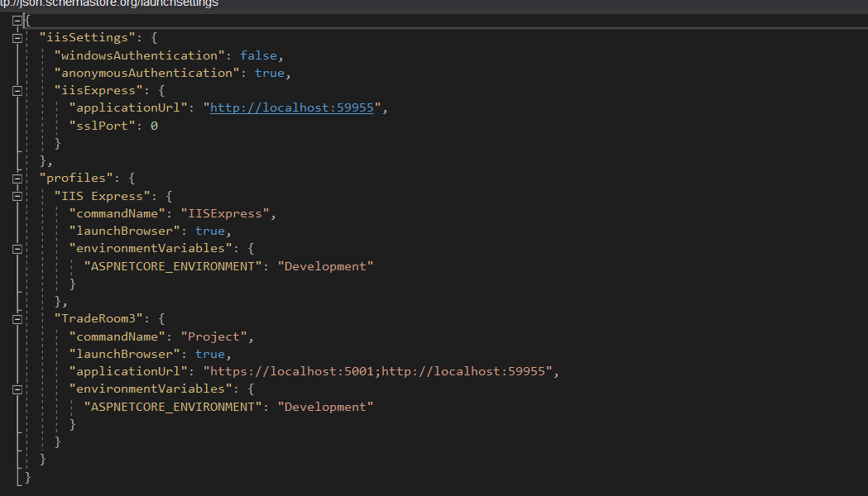Screen dimensions: 868x496
Task: Collapse the TradeRoom3 profile block
Action: 17,319
